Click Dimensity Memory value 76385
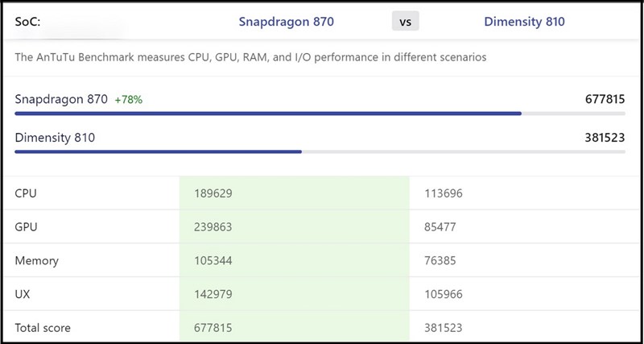 (440, 261)
